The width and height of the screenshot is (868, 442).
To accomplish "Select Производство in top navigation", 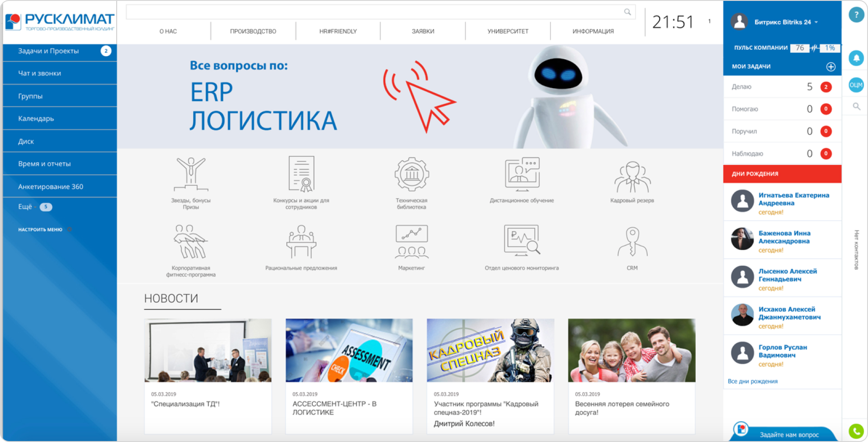I will 253,31.
